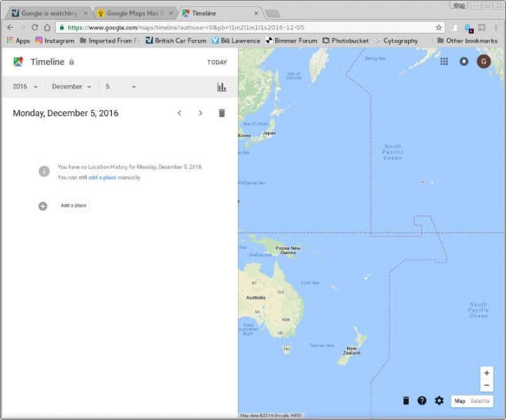Open Google notifications bell
This screenshot has width=506, height=420.
[463, 62]
